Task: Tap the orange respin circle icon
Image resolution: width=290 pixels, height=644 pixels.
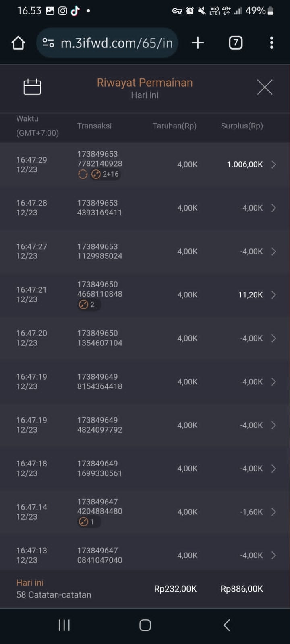Action: point(83,174)
